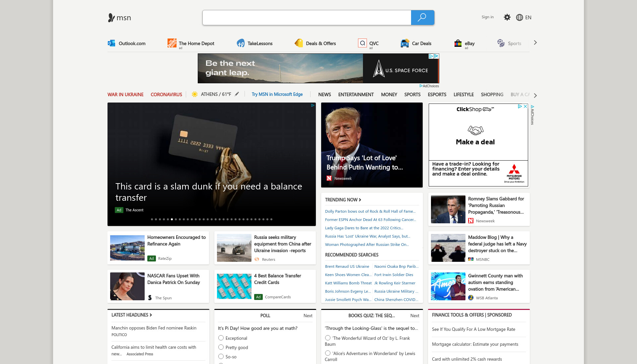Open Lifestyle navigation tab

coord(463,95)
